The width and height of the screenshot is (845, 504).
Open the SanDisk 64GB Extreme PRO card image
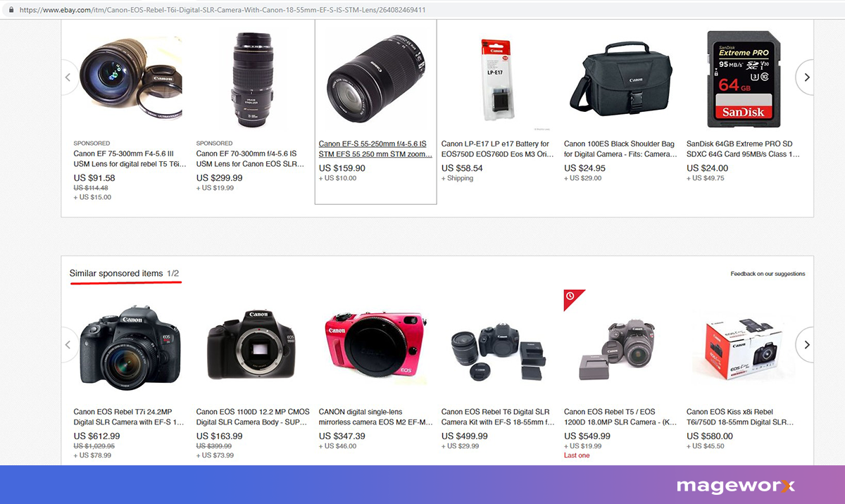(x=743, y=78)
